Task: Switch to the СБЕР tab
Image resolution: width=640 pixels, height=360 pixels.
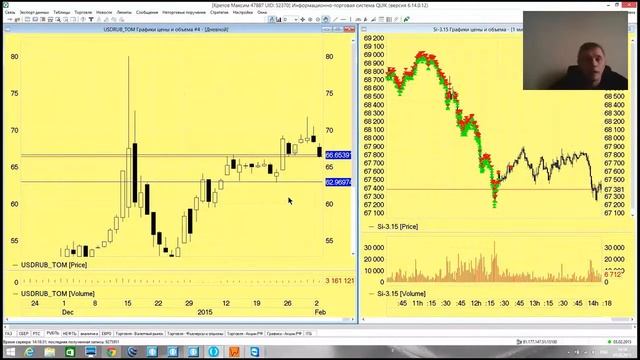Action: pyautogui.click(x=24, y=333)
